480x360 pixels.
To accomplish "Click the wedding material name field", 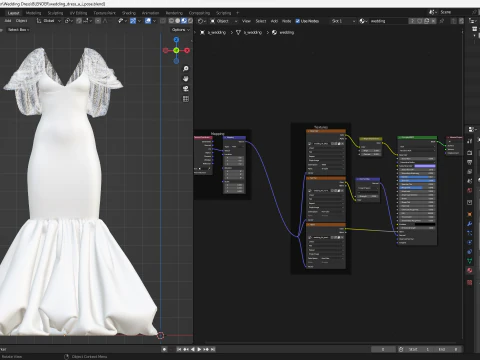I will coord(388,21).
